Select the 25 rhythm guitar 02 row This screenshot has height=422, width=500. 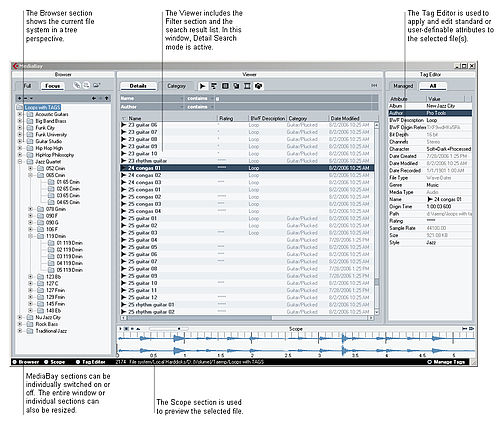pos(247,312)
